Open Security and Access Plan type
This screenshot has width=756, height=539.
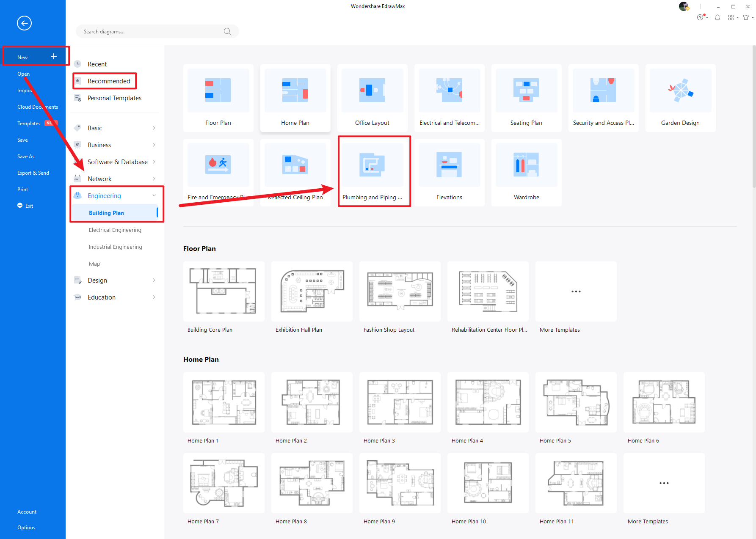tap(604, 98)
